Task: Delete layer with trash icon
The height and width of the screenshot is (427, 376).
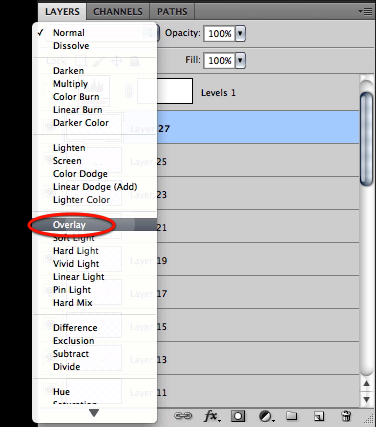Action: tap(346, 416)
